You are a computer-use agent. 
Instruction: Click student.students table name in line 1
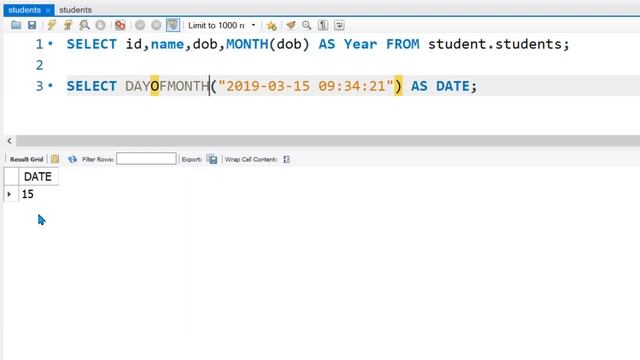tap(494, 44)
